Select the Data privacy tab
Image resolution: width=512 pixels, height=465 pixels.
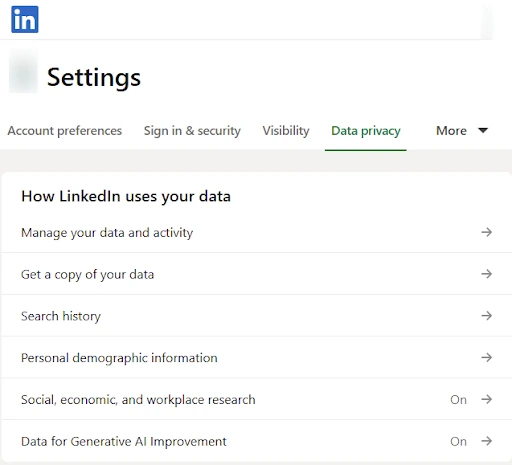(x=366, y=131)
